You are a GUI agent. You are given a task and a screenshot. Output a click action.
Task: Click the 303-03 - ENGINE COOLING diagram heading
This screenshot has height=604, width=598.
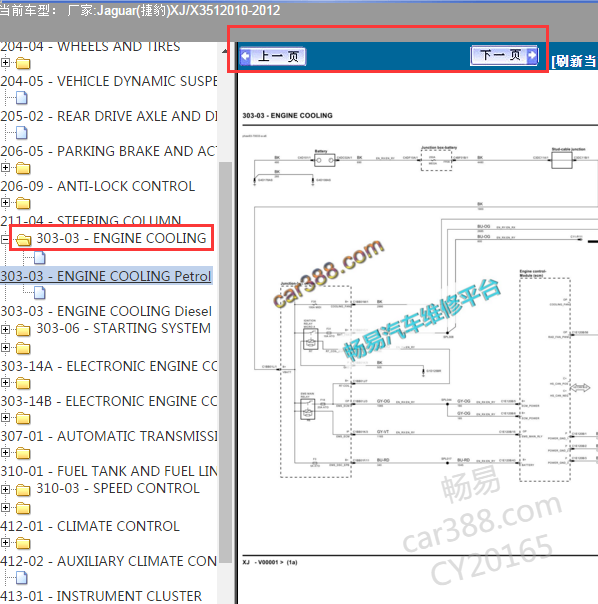(x=287, y=116)
